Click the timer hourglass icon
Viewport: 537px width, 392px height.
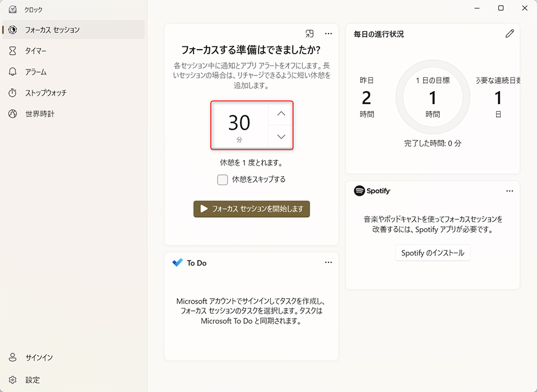click(13, 51)
